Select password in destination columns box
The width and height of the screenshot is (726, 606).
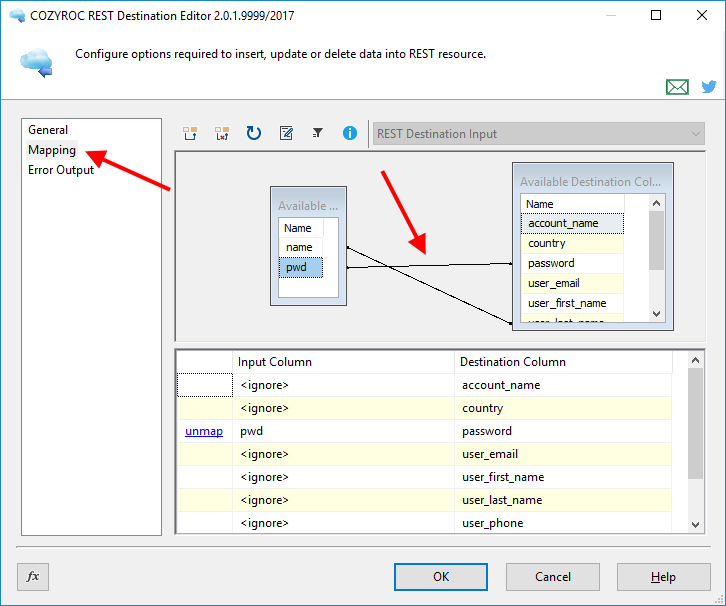click(572, 263)
